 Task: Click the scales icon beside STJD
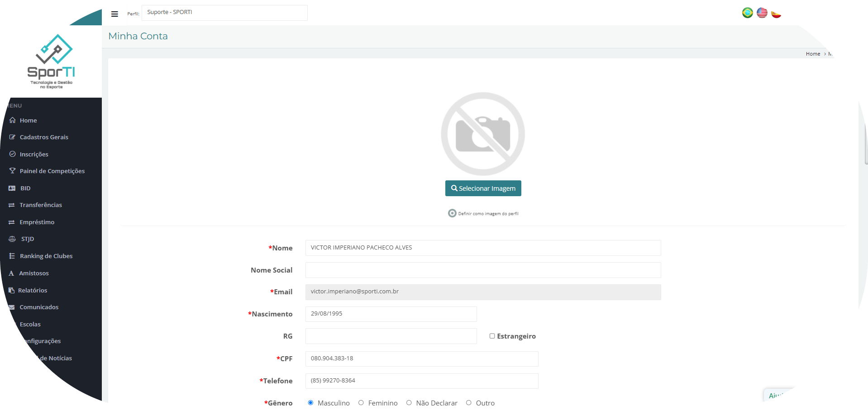click(x=12, y=239)
